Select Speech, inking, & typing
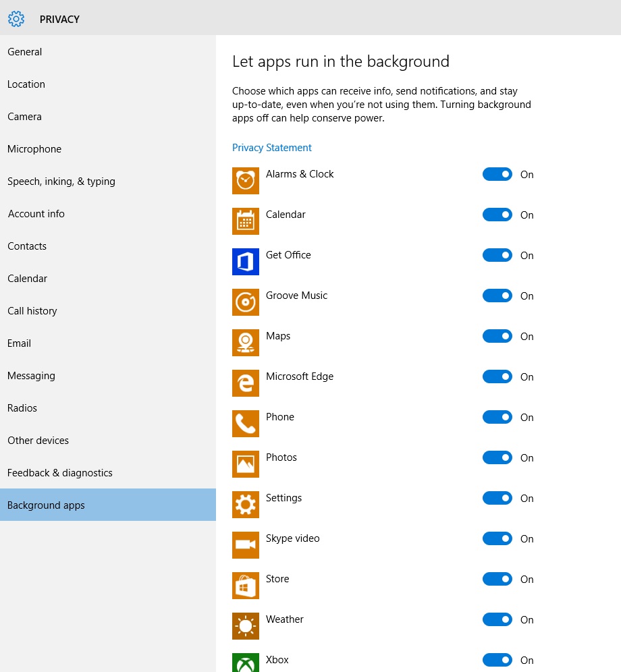Screen dimensions: 621x672 click(x=107, y=181)
